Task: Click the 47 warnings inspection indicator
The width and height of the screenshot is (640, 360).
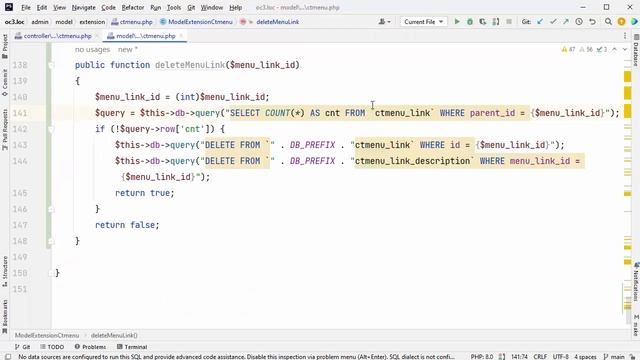Action: (568, 49)
